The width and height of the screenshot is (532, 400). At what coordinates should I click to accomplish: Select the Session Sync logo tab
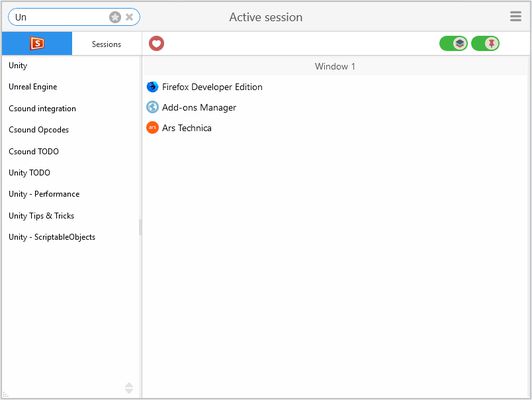click(x=37, y=43)
